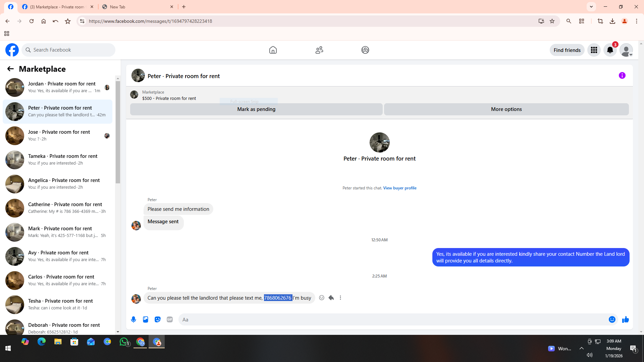
Task: Click scroll down arrow of chat list
Action: [118, 332]
